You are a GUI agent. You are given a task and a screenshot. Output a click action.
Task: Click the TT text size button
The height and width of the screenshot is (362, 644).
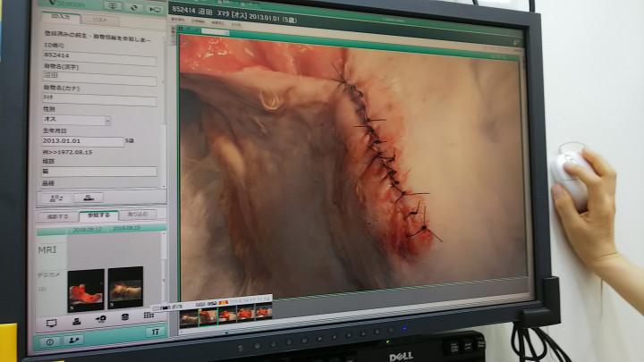(155, 333)
